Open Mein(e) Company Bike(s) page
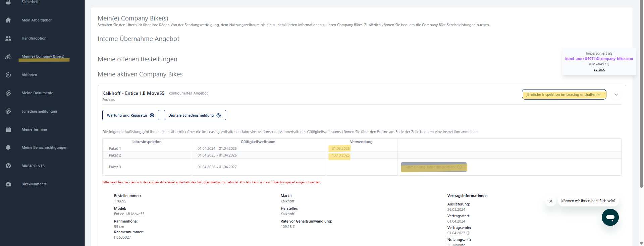644x246 pixels. pyautogui.click(x=43, y=56)
